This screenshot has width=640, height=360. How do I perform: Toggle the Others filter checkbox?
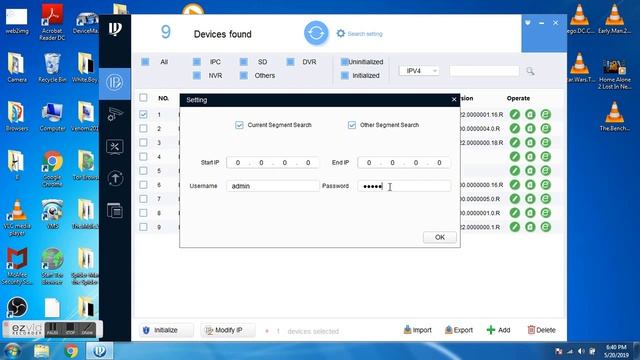(244, 76)
